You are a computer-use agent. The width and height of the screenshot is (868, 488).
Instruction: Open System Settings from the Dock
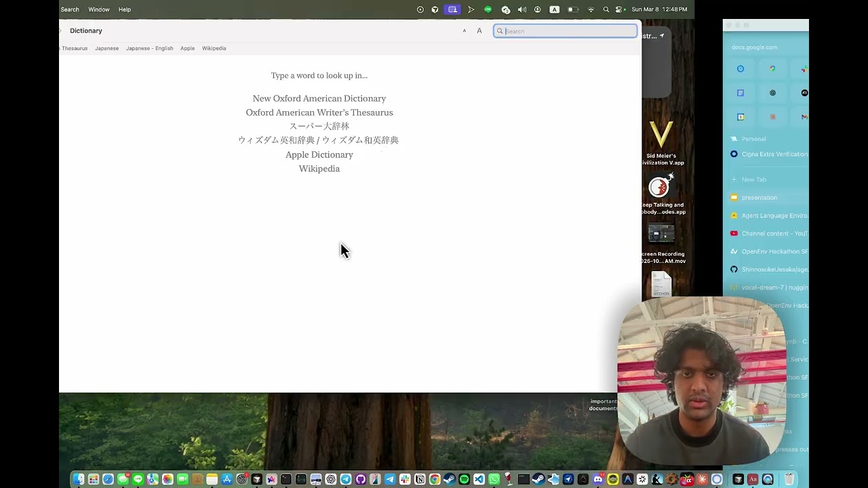coord(242,479)
